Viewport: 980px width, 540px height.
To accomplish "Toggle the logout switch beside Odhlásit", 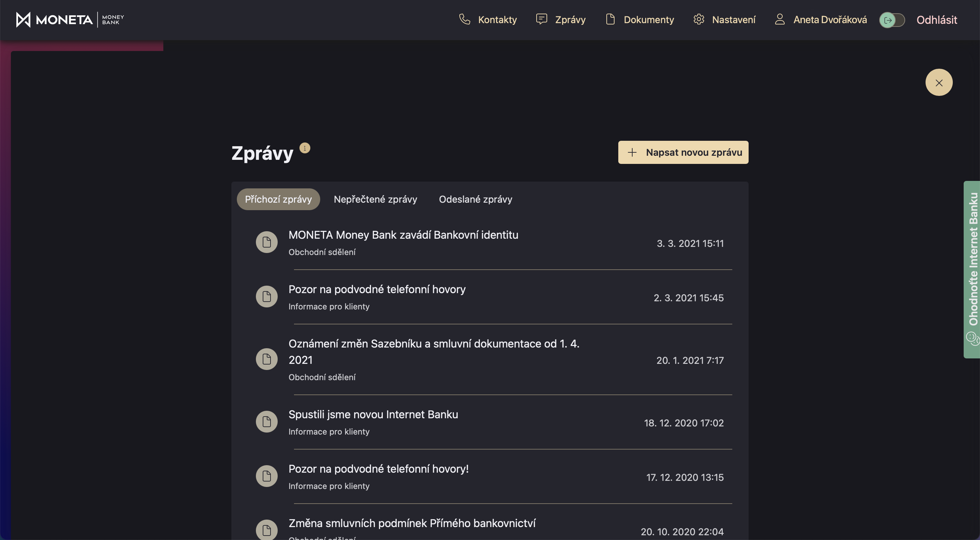I will 892,20.
